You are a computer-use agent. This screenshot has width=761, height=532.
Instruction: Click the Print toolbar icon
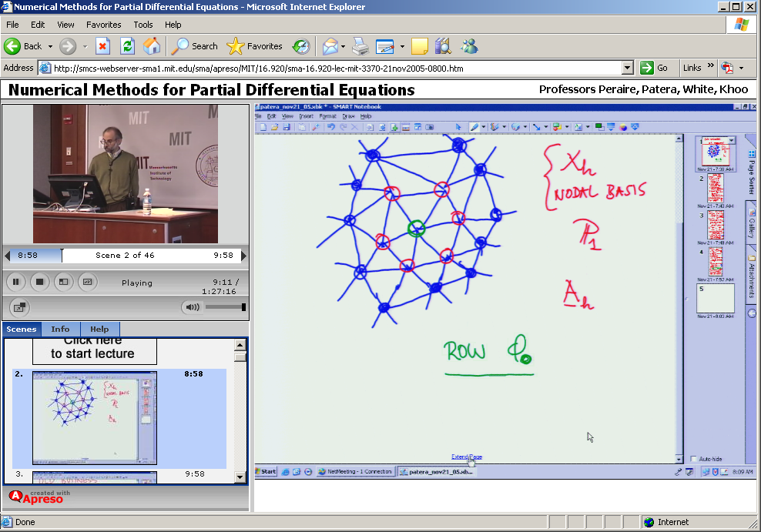pos(360,46)
